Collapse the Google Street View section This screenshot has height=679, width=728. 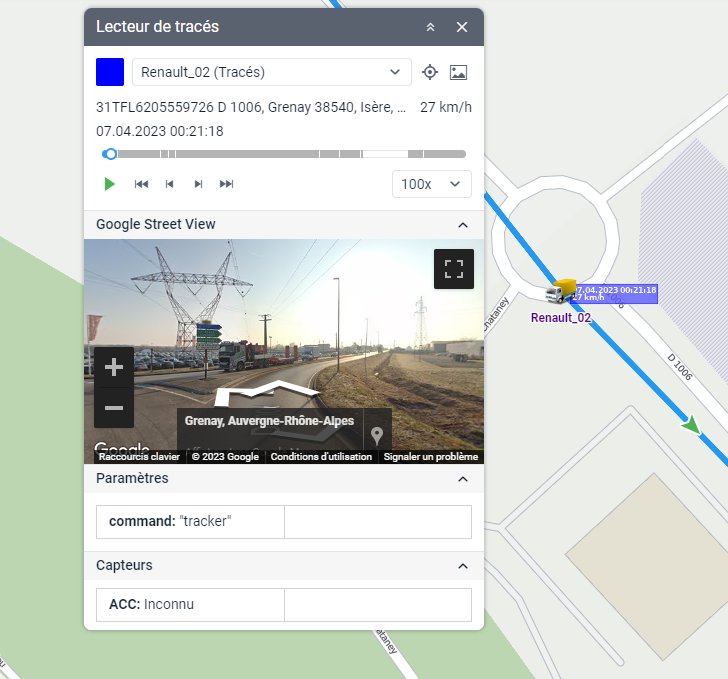463,225
